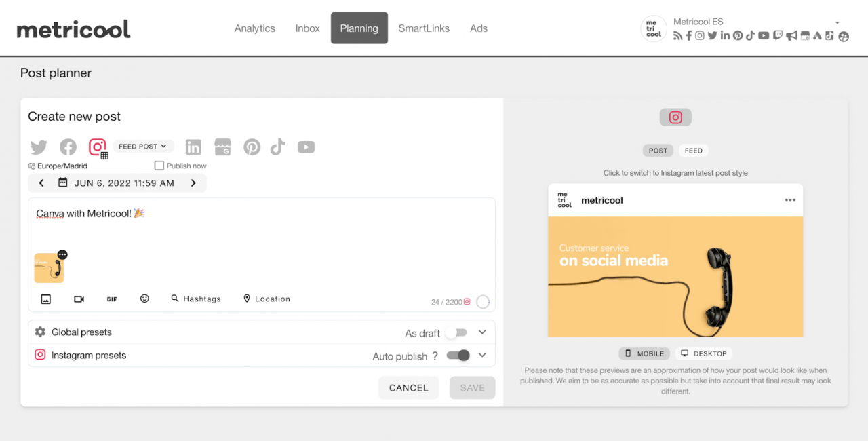Expand the Global presets section

point(481,332)
